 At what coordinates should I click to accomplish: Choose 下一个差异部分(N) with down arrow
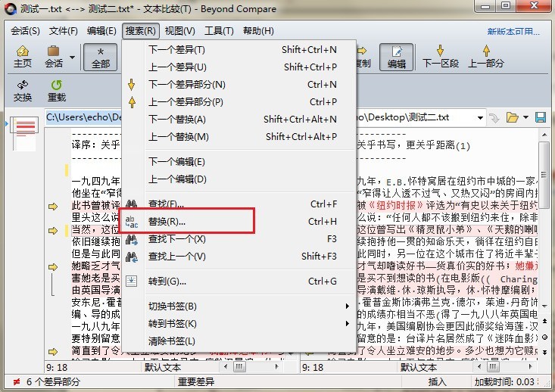(239, 85)
